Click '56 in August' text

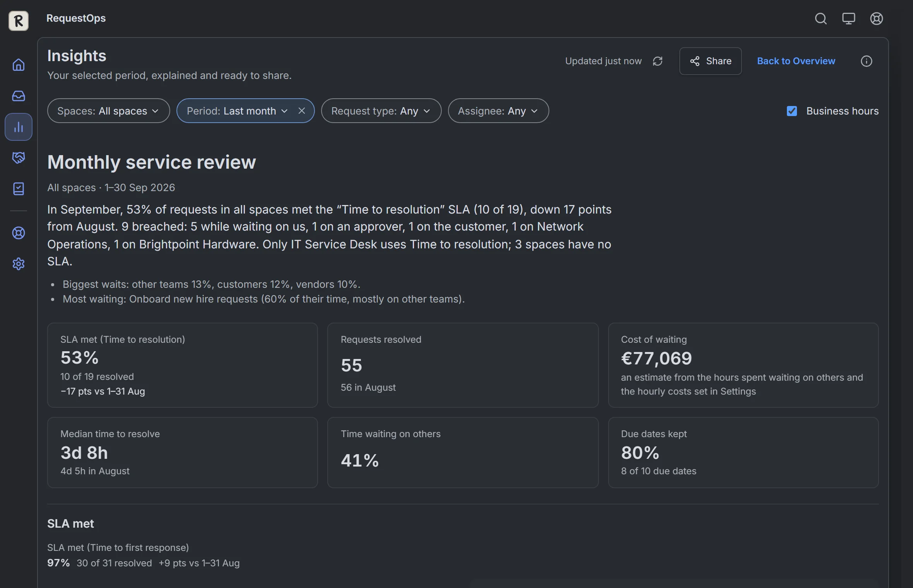tap(368, 387)
